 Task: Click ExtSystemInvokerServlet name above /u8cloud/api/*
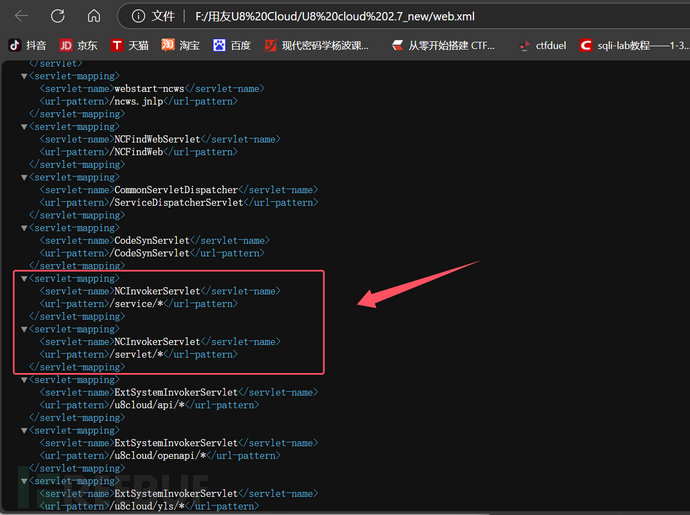[176, 392]
